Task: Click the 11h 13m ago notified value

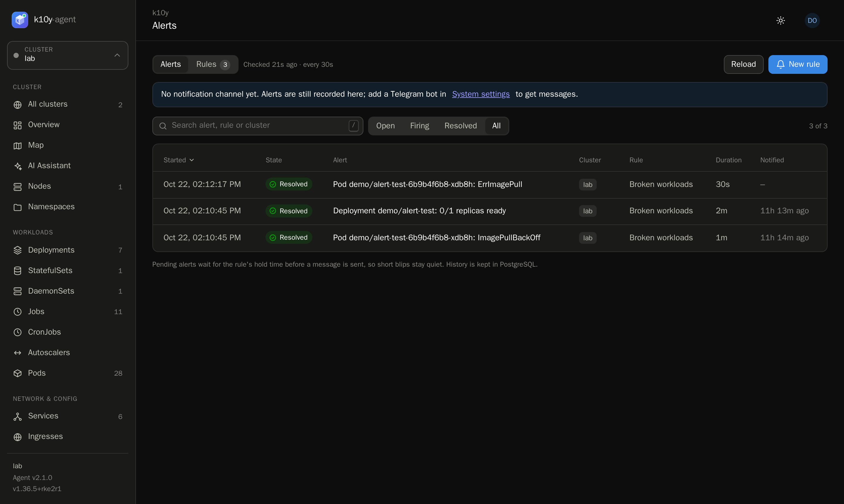Action: [x=784, y=211]
